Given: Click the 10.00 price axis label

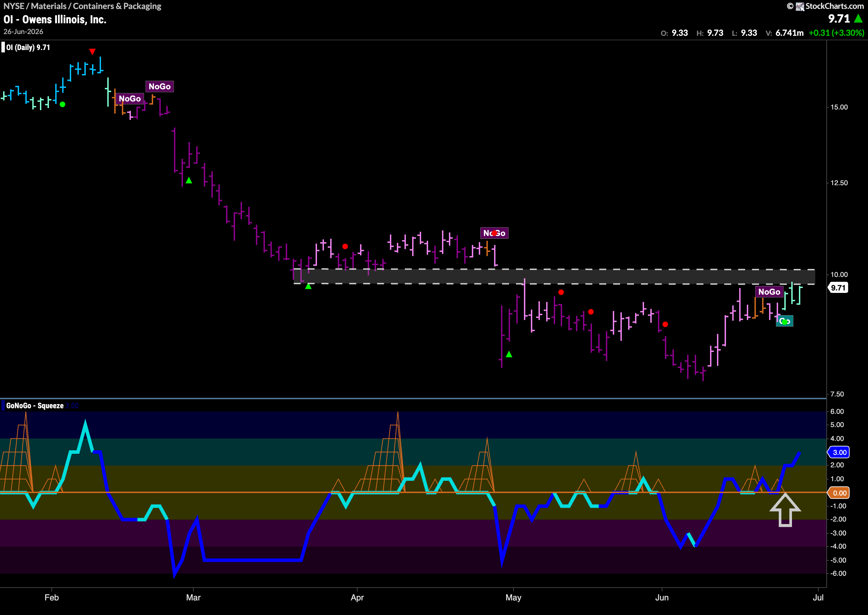Looking at the screenshot, I should 839,274.
